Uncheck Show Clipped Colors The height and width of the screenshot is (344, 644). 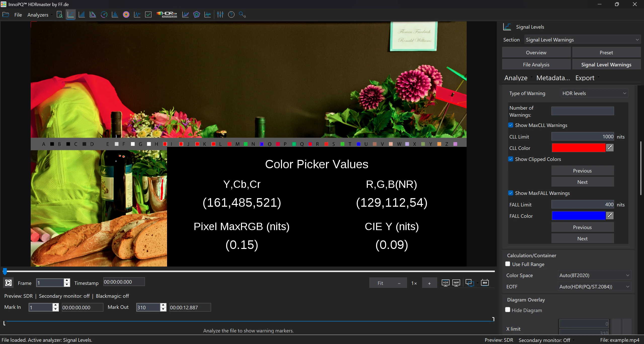511,159
